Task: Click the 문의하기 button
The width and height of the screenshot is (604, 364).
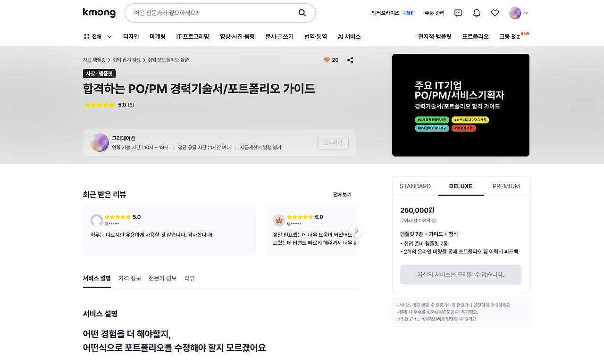Action: pyautogui.click(x=333, y=142)
